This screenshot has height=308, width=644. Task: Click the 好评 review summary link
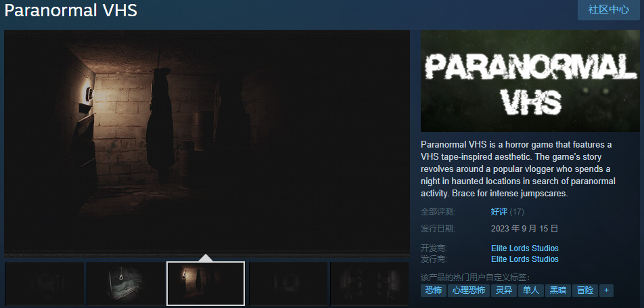click(499, 212)
